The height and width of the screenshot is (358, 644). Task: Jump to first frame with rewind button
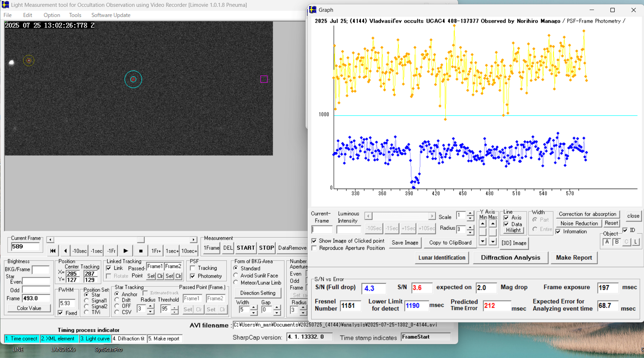(x=53, y=251)
